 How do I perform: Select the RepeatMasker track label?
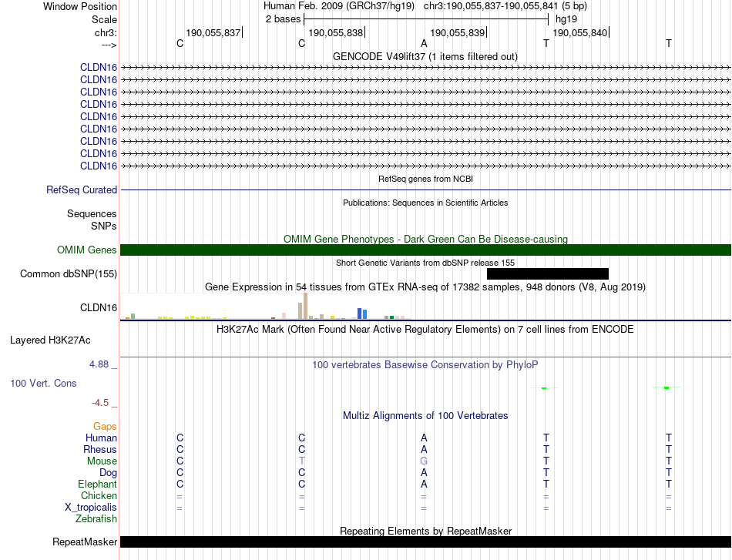(85, 542)
